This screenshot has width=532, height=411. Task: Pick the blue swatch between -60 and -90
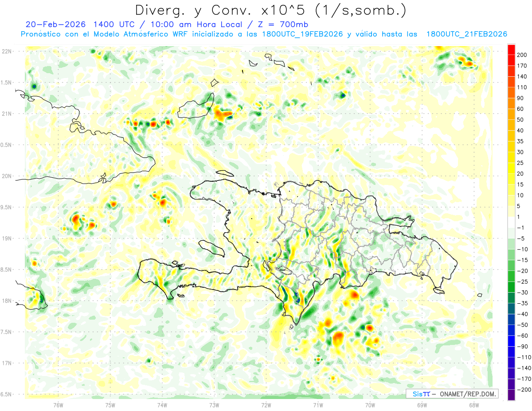point(511,341)
